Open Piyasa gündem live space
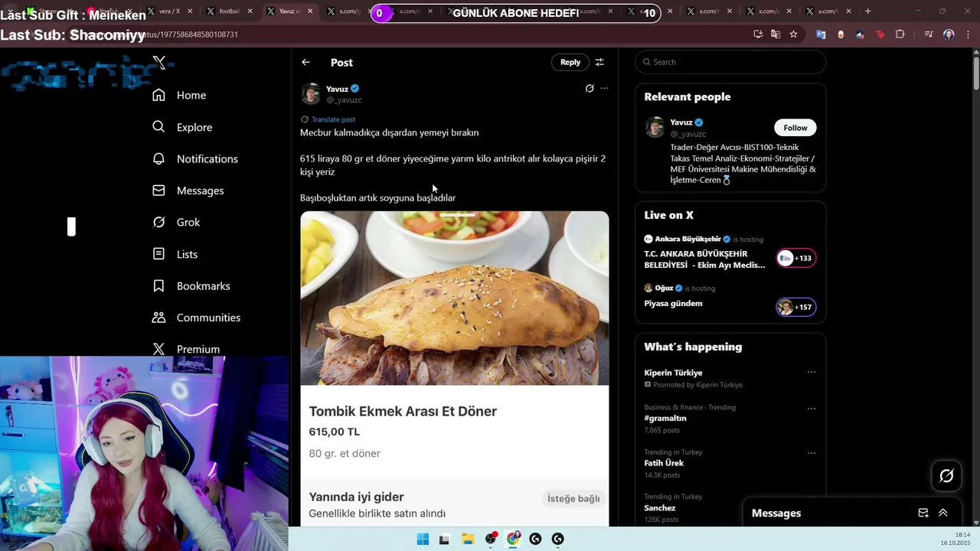 pos(673,304)
